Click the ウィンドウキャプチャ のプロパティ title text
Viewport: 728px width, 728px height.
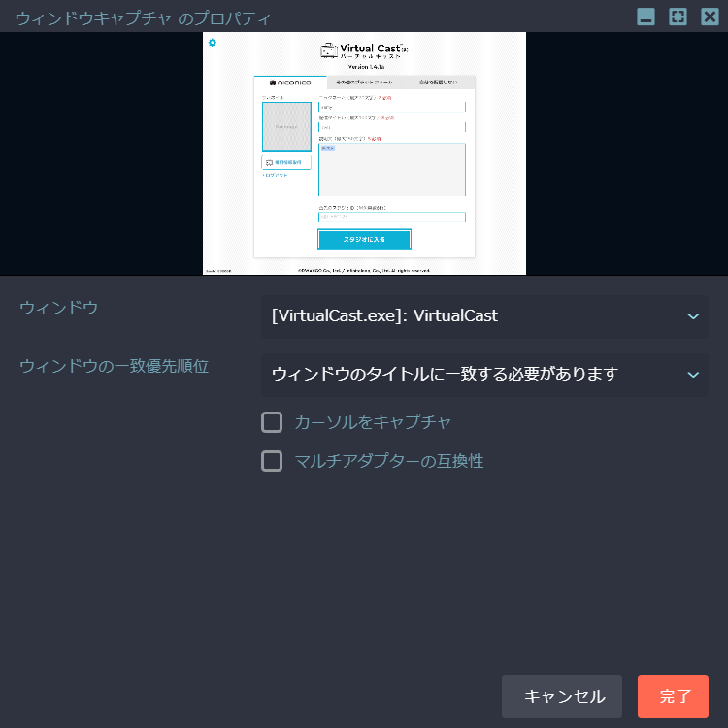pyautogui.click(x=143, y=18)
